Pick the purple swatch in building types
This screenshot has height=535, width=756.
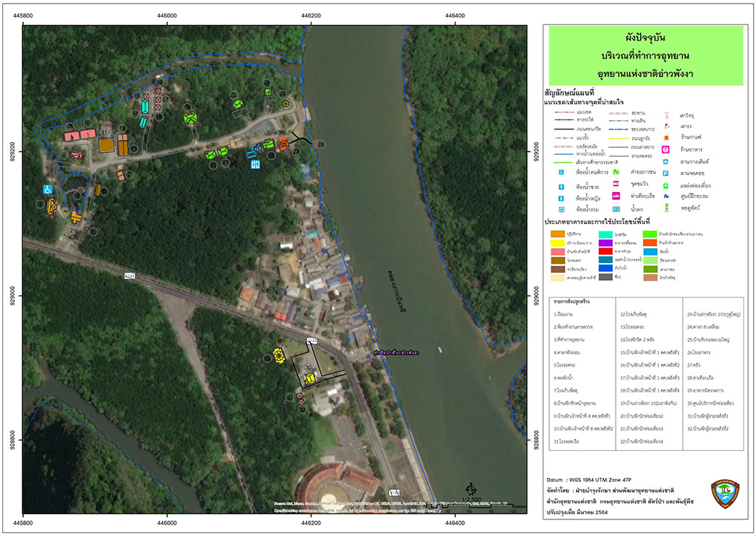pyautogui.click(x=604, y=243)
